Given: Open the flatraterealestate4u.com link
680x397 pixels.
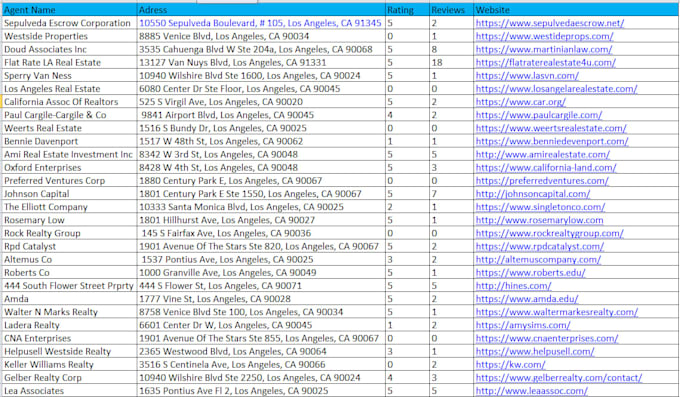Looking at the screenshot, I should pos(546,62).
